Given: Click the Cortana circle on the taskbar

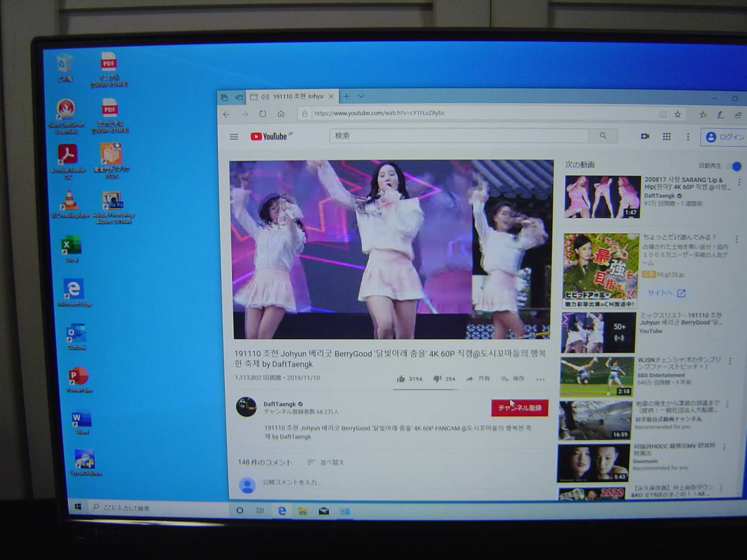Looking at the screenshot, I should click(240, 510).
